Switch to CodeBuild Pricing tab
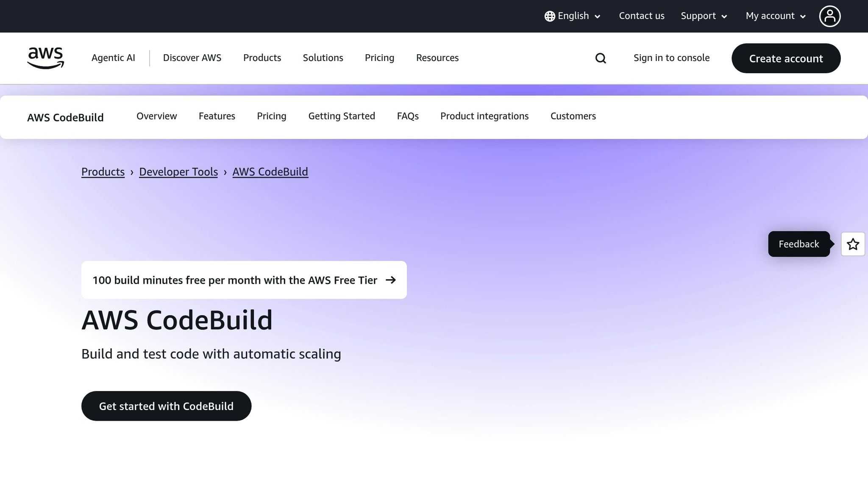Viewport: 868px width, 488px height. tap(272, 116)
